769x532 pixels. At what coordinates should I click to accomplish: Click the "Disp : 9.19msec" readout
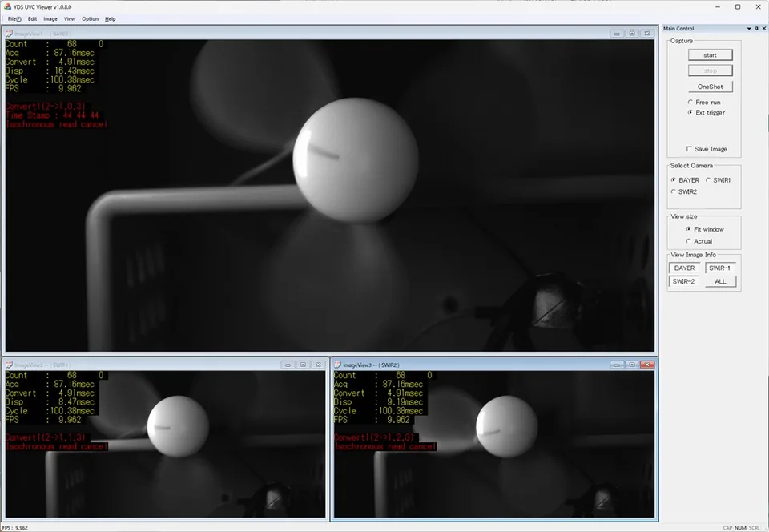click(378, 402)
